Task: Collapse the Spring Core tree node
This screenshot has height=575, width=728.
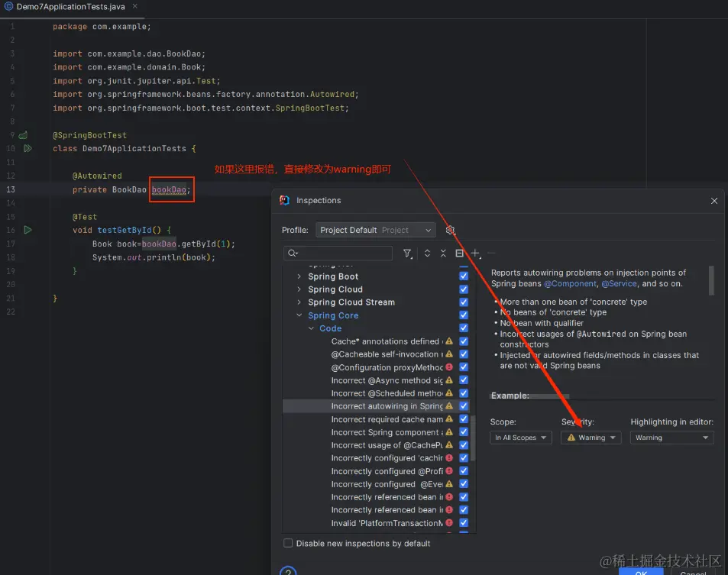Action: [x=299, y=315]
